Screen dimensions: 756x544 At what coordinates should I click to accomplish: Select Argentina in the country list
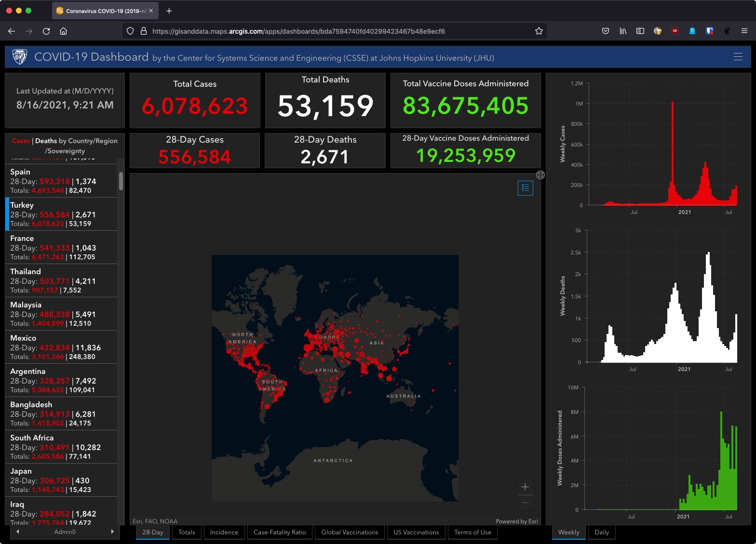coord(61,380)
